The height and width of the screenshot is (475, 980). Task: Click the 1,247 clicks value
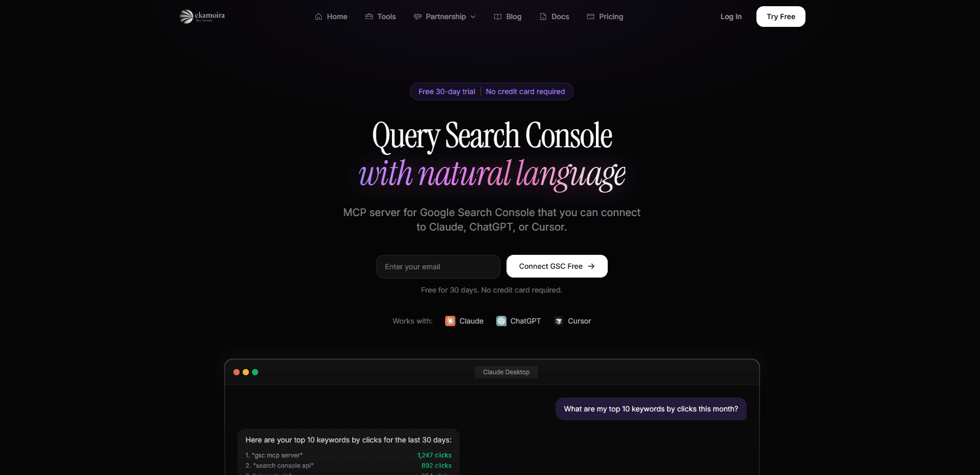[x=434, y=455]
